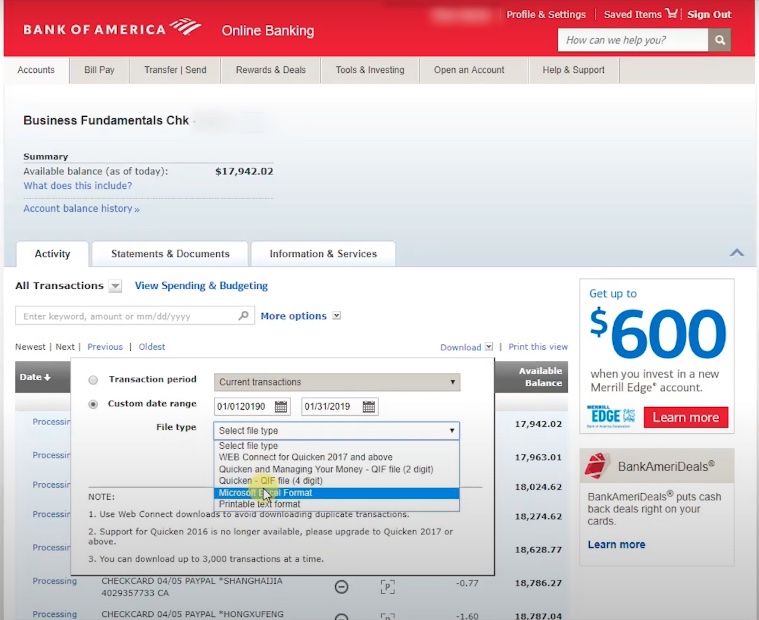Open the Tools & Investing navigation tab
Image resolution: width=759 pixels, height=620 pixels.
pos(370,70)
